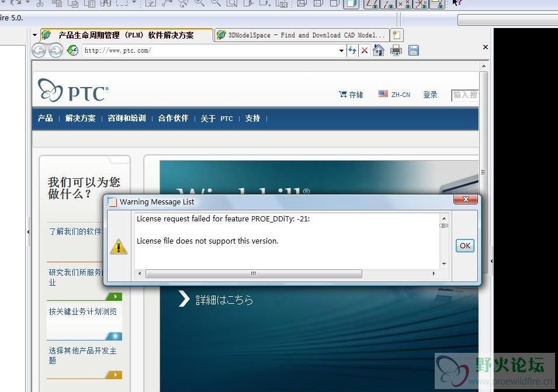This screenshot has height=392, width=558.
Task: Select the highlighted shading display toolbar icon
Action: coord(351,3)
